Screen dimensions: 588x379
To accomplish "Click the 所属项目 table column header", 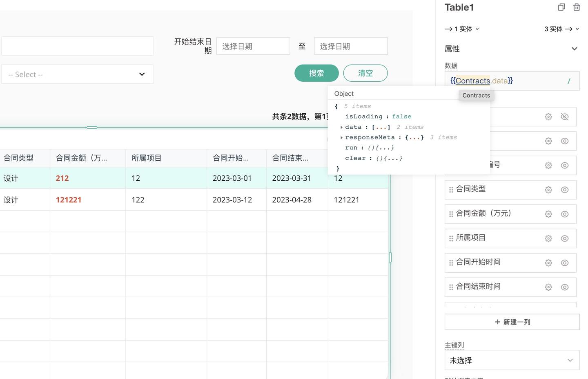I will coord(166,158).
